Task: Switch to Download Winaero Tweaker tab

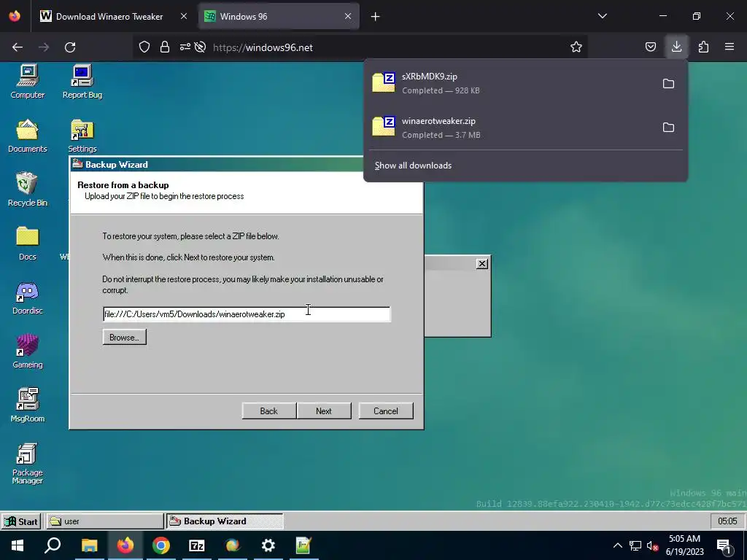Action: tap(109, 16)
